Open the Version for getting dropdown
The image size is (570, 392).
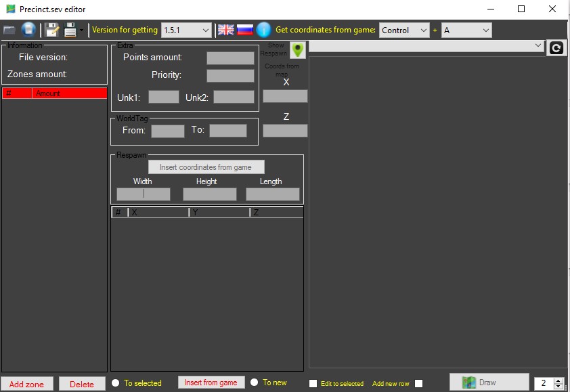[x=186, y=30]
